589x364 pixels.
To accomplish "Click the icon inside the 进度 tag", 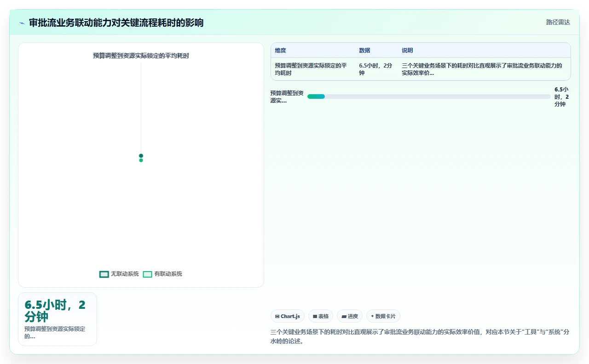I will (x=344, y=316).
